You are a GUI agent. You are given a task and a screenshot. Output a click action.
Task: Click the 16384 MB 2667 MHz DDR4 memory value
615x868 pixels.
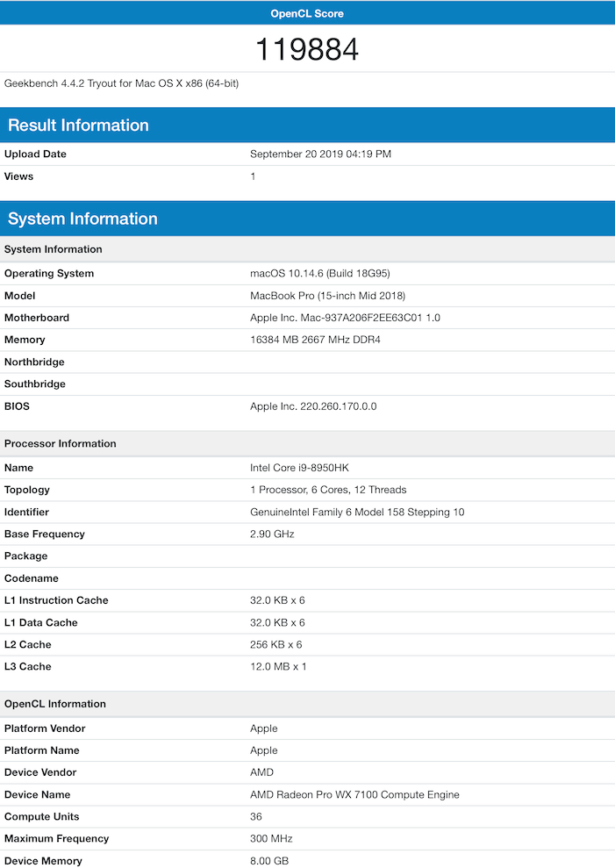(317, 340)
